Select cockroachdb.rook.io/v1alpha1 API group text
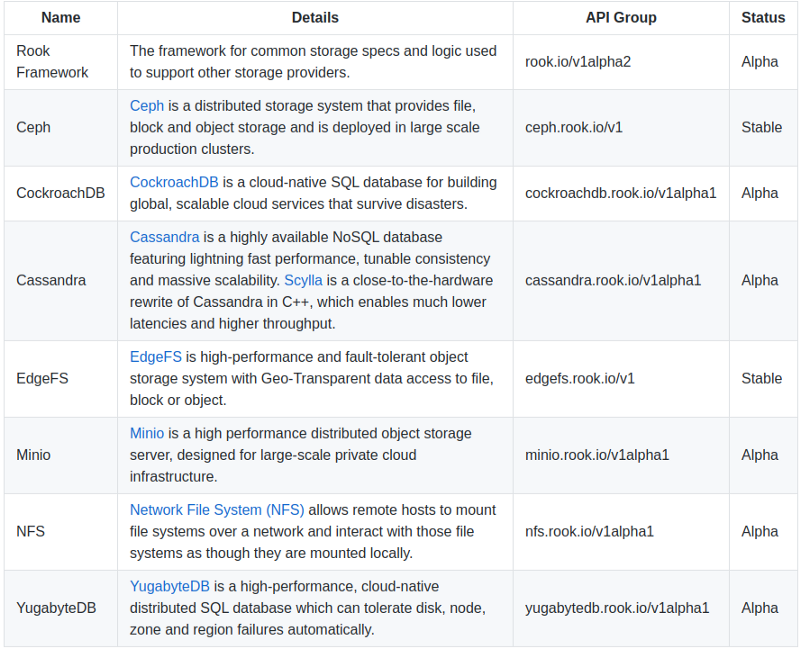Screen dimensions: 800x648 click(x=621, y=193)
